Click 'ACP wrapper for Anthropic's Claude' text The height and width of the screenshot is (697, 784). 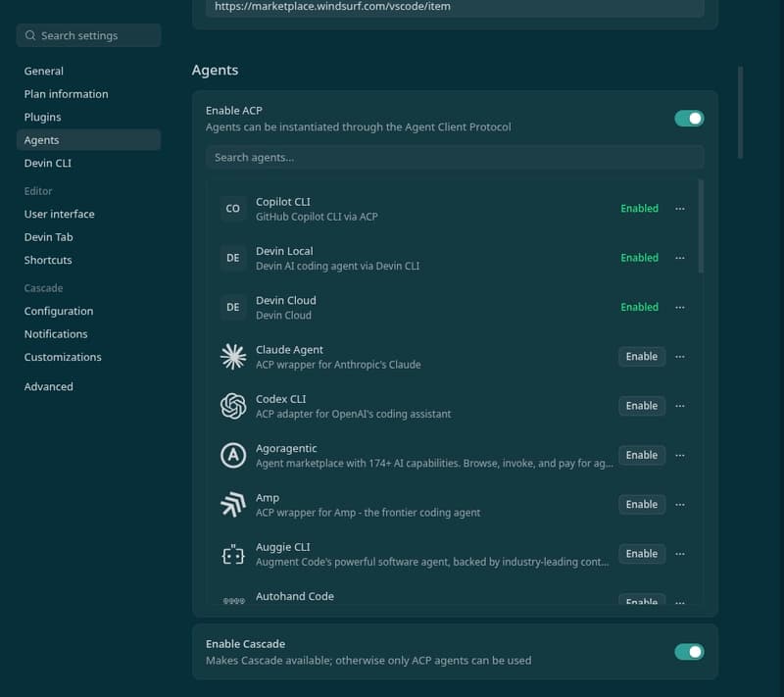(338, 365)
